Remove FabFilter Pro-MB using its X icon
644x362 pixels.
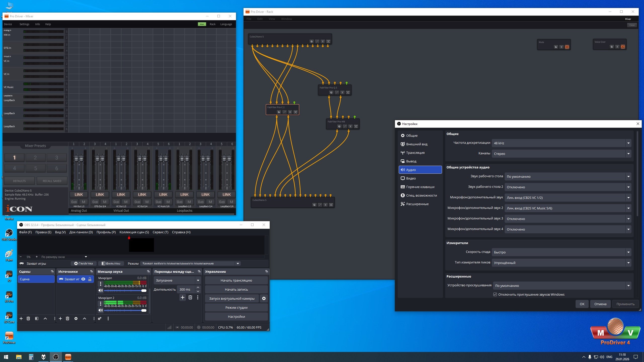click(x=350, y=126)
